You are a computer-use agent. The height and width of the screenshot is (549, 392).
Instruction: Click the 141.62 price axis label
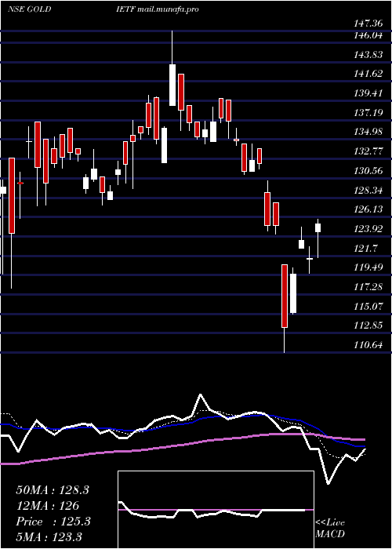pos(368,74)
